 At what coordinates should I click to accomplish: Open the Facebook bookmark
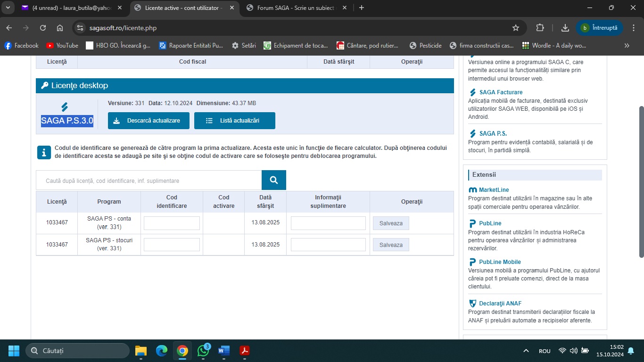[22, 46]
